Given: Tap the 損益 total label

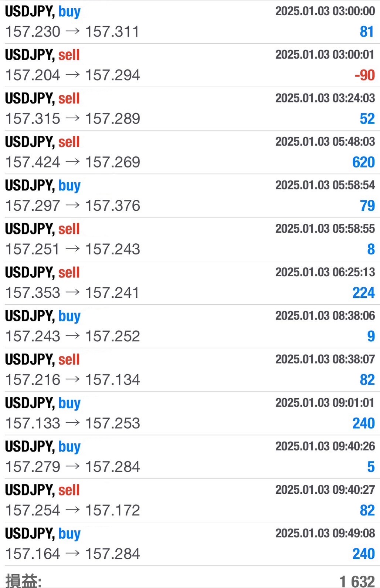Looking at the screenshot, I should click(x=23, y=581).
